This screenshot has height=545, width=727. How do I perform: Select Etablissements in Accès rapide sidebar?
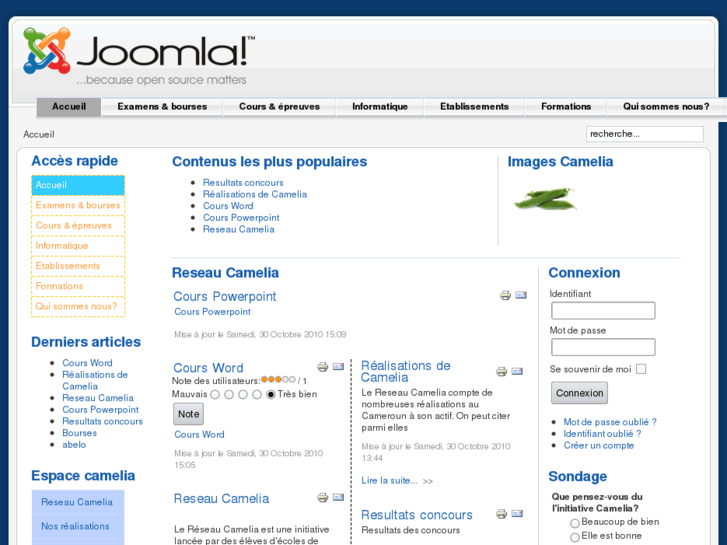(x=78, y=266)
